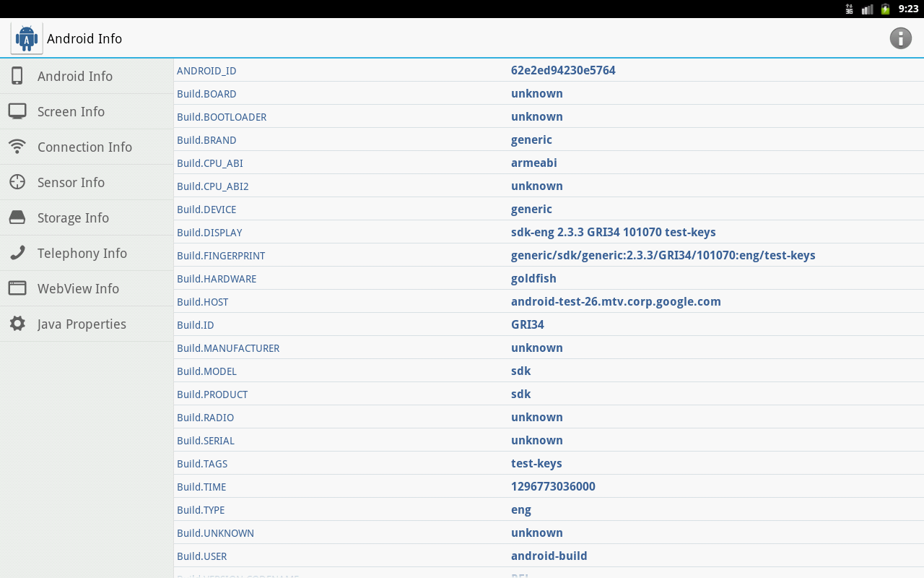Click the 9:23 clock in status bar

tap(908, 9)
